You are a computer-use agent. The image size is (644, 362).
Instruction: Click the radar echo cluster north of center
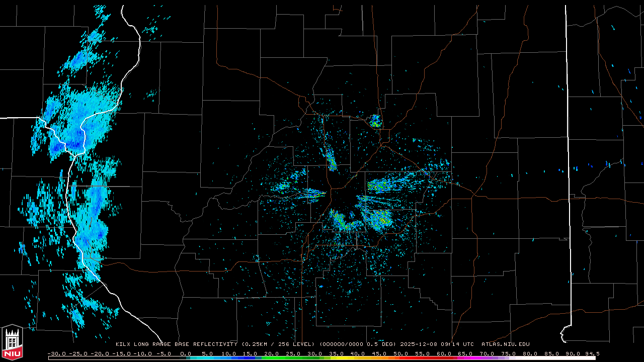tap(375, 121)
